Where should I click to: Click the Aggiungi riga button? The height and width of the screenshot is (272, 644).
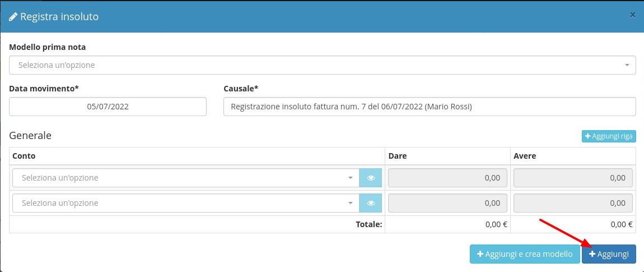(609, 136)
